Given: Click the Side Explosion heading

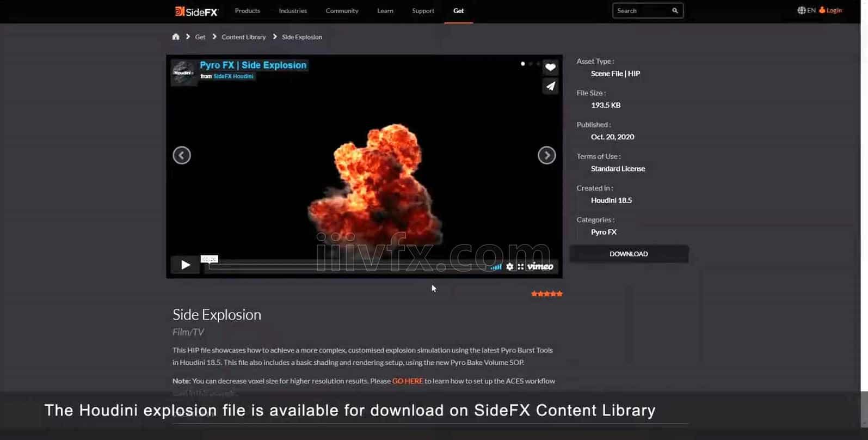Looking at the screenshot, I should (217, 315).
